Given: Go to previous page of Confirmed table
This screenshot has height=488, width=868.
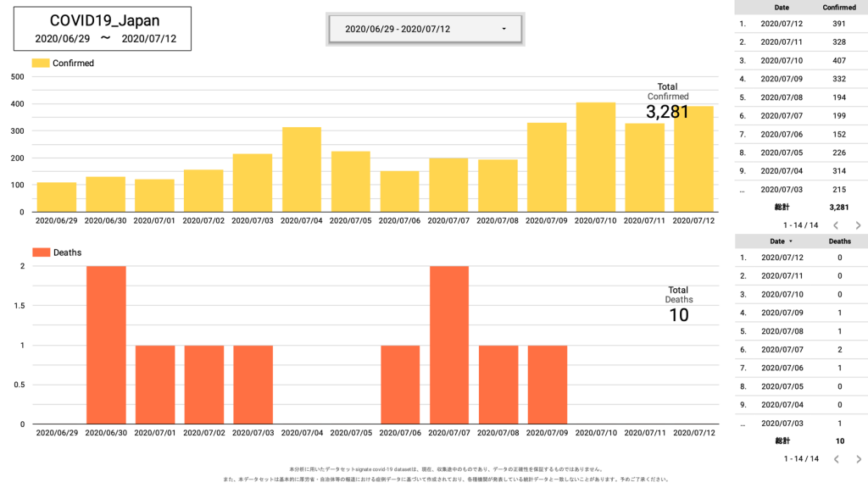Looking at the screenshot, I should tap(835, 225).
